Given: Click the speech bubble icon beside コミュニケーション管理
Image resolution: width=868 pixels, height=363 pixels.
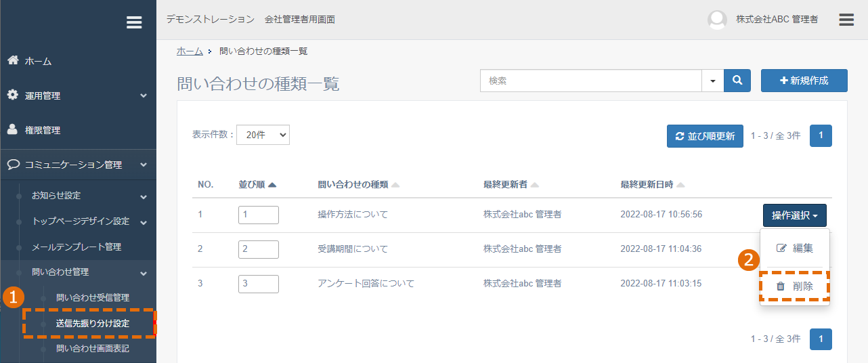Looking at the screenshot, I should (13, 165).
